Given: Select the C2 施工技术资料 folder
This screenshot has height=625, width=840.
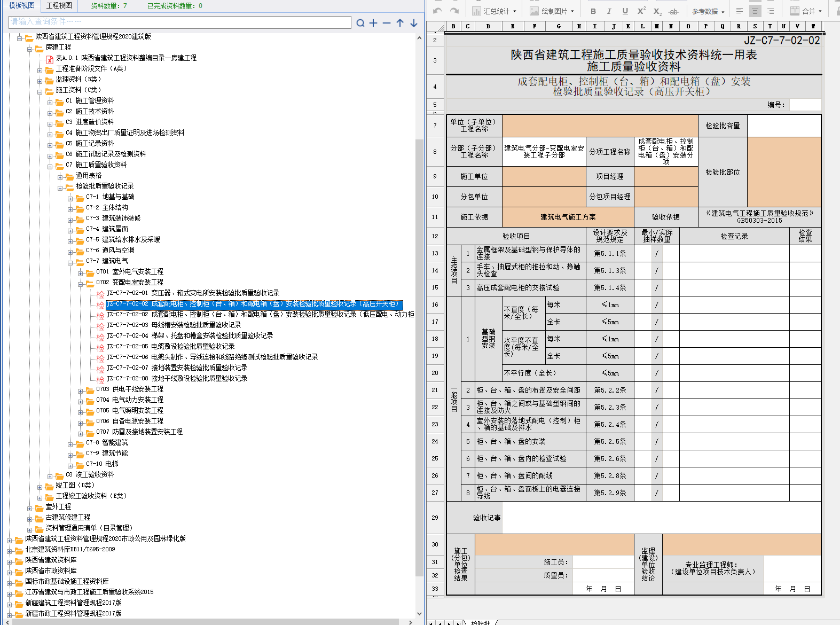Looking at the screenshot, I should click(x=90, y=111).
